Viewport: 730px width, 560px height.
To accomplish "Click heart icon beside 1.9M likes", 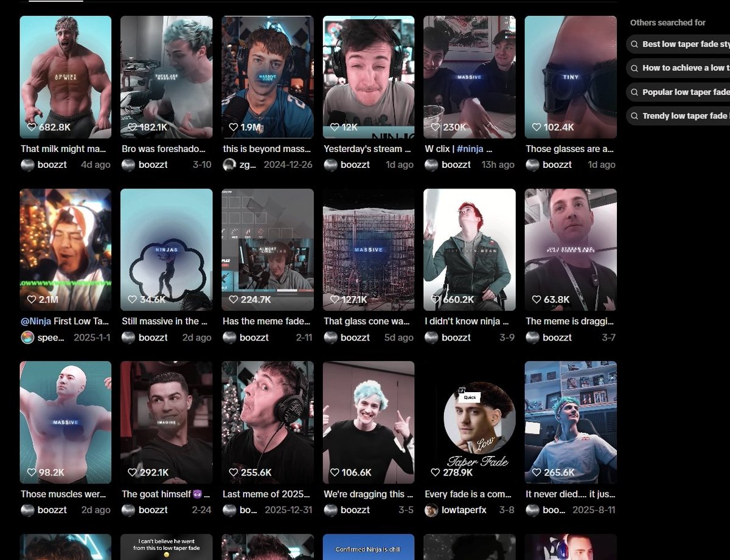I will (x=234, y=127).
